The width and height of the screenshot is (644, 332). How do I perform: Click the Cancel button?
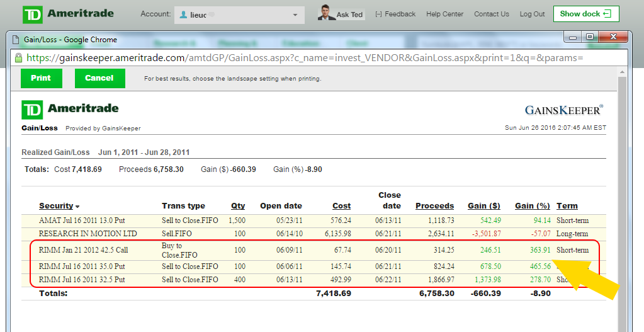[x=100, y=78]
